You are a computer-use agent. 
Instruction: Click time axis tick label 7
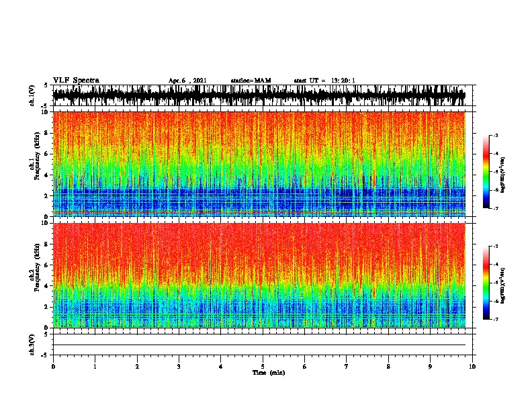347,367
